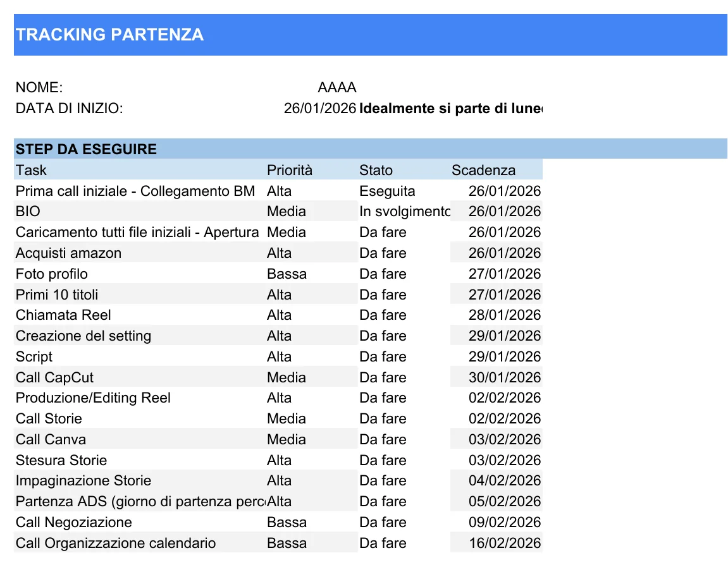Screen dimensions: 728x565
Task: Click the 28/01/2026 deadline cell
Action: [x=496, y=315]
